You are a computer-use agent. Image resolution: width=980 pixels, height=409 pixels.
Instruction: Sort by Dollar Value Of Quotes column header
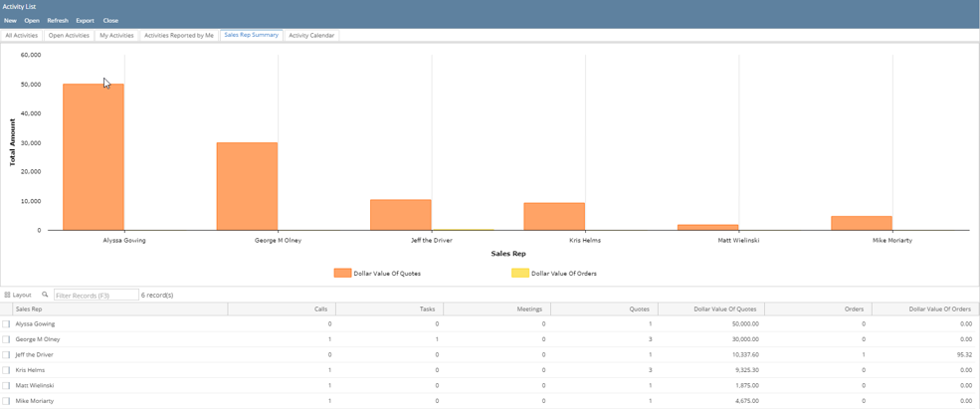[711, 308]
